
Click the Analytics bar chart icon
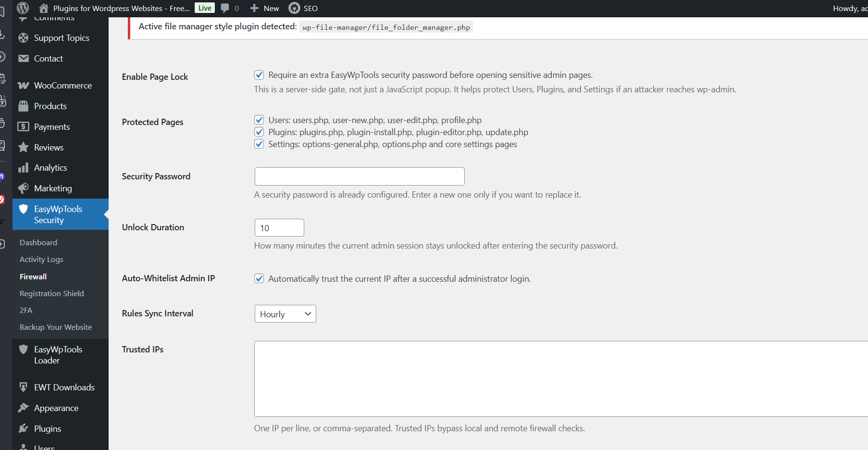coord(23,168)
